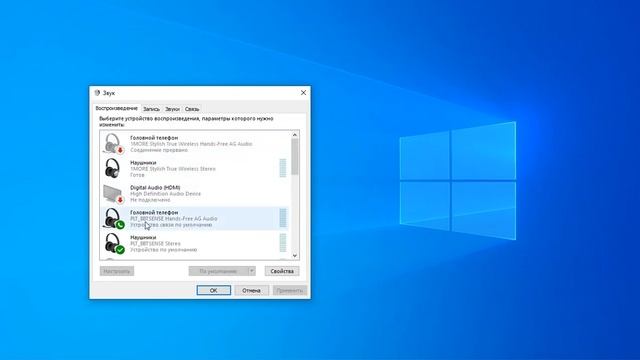
Task: Switch to the Запись tab
Action: (151, 109)
